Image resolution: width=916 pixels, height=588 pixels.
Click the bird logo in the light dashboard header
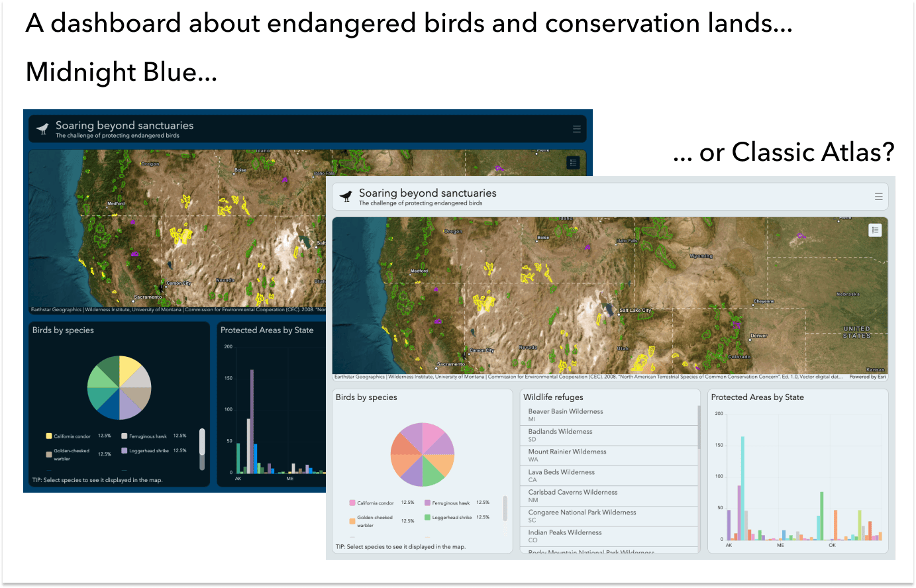(x=346, y=196)
